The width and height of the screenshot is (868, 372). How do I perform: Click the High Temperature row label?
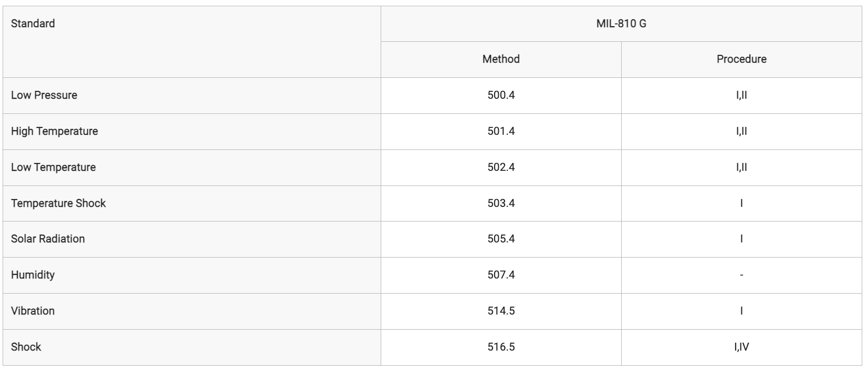click(x=54, y=131)
